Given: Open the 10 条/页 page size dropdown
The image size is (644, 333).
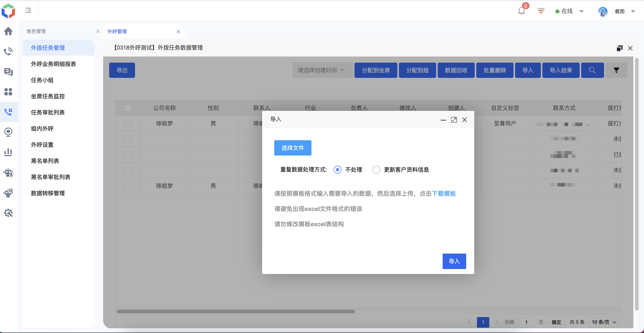Looking at the screenshot, I should pyautogui.click(x=603, y=322).
